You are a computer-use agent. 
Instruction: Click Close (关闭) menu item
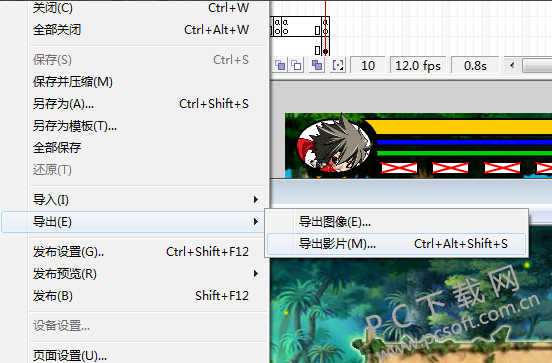(136, 8)
